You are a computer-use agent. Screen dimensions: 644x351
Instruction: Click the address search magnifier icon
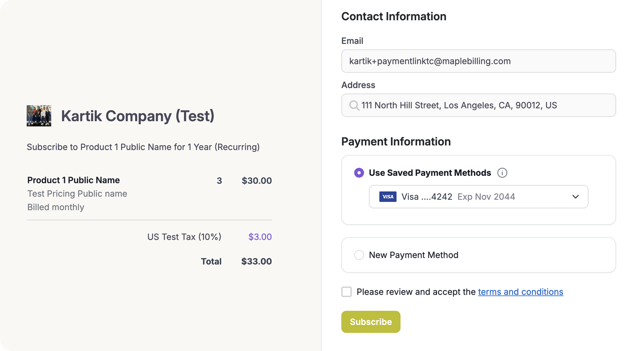pos(354,105)
